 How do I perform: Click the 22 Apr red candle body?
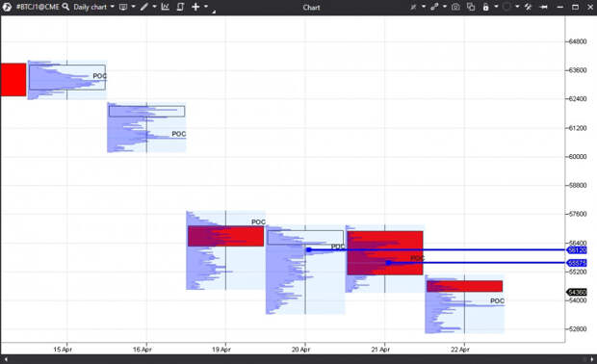(464, 286)
